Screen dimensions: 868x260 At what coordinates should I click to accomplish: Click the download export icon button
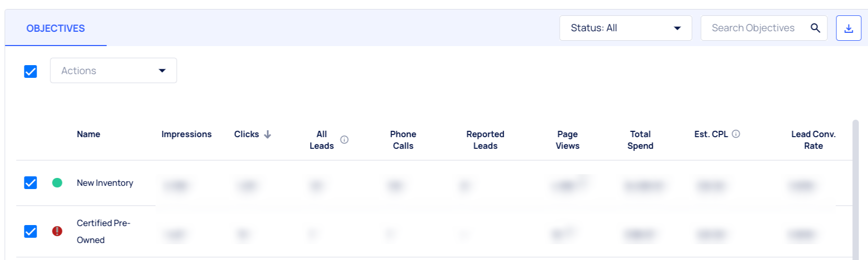click(848, 28)
